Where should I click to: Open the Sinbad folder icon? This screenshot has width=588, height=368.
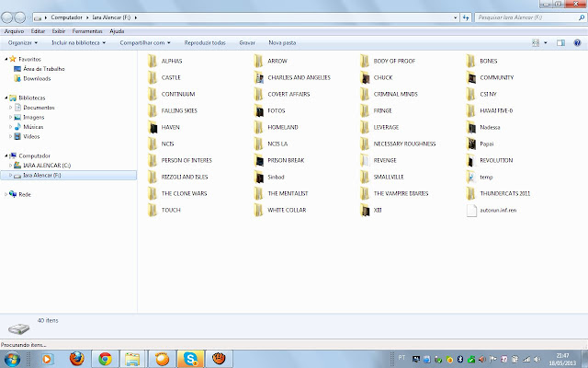point(258,177)
